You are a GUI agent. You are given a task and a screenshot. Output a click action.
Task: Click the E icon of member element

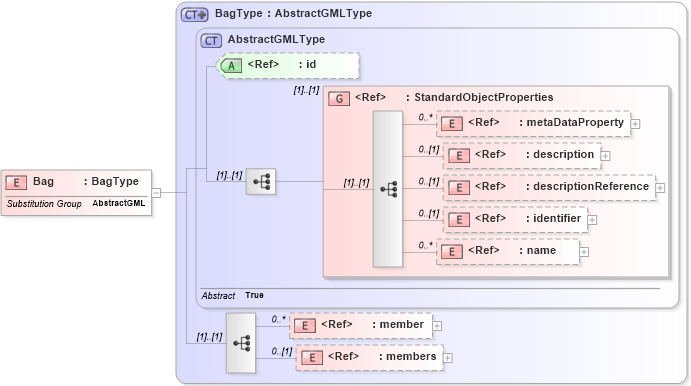click(305, 326)
